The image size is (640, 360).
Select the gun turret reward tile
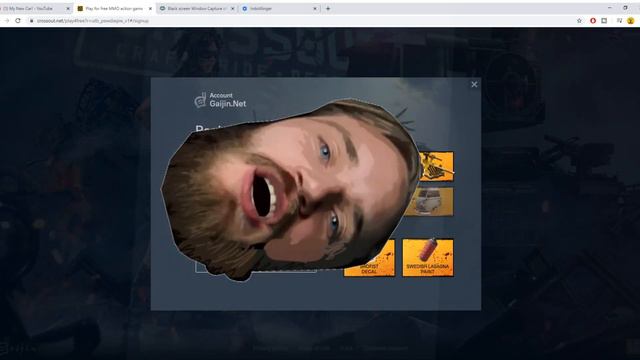point(436,166)
